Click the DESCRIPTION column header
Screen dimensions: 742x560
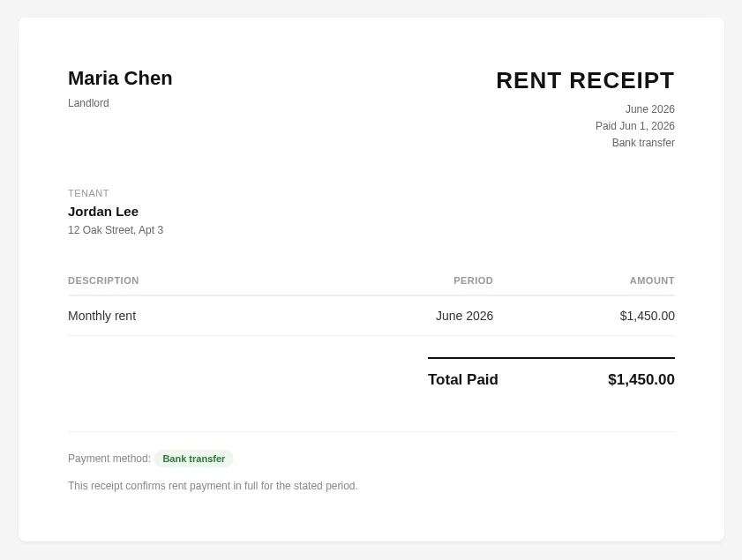pyautogui.click(x=103, y=281)
